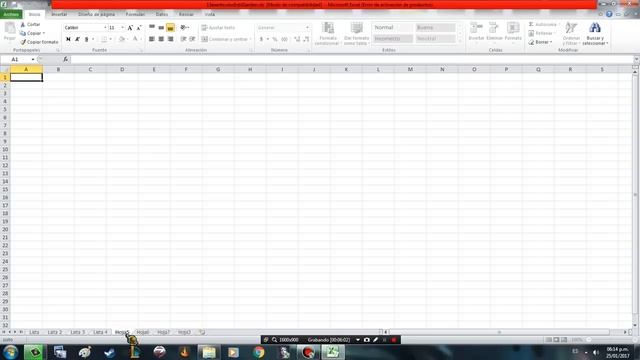Click the decrease decimals icon
The width and height of the screenshot is (640, 360).
point(306,39)
